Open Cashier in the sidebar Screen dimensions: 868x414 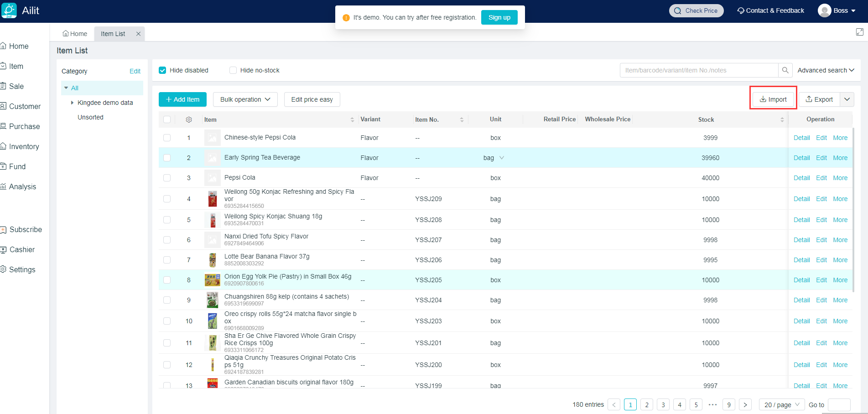pos(22,249)
